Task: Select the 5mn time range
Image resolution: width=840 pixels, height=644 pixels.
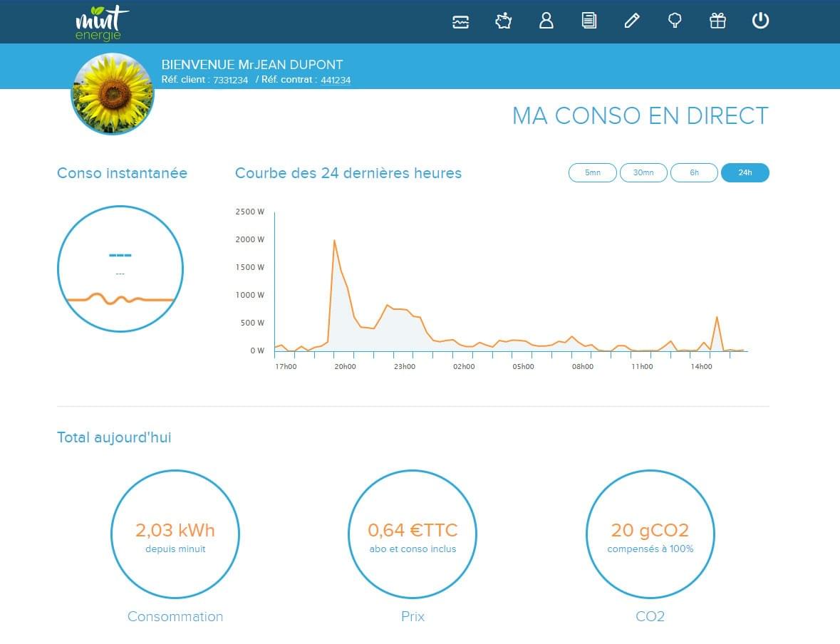Action: 593,172
